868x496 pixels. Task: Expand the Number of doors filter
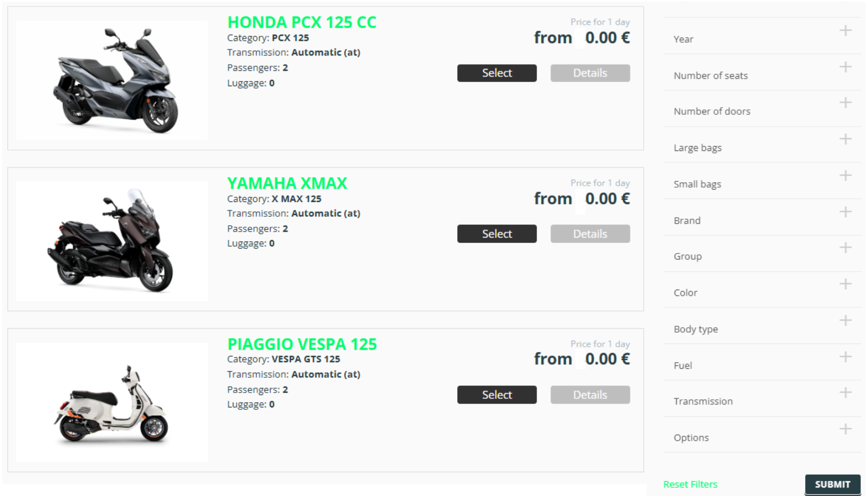[845, 103]
